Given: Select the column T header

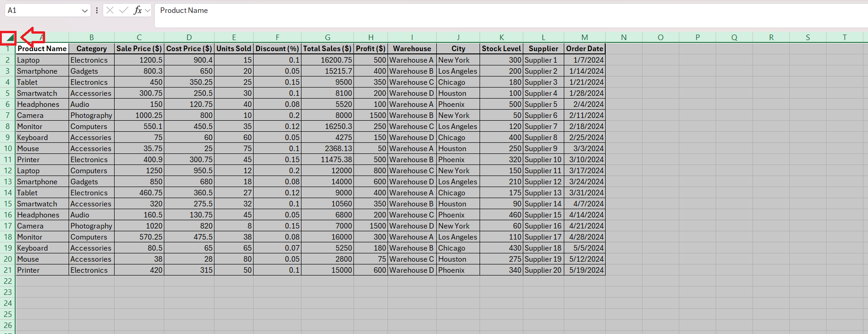Looking at the screenshot, I should click(844, 37).
